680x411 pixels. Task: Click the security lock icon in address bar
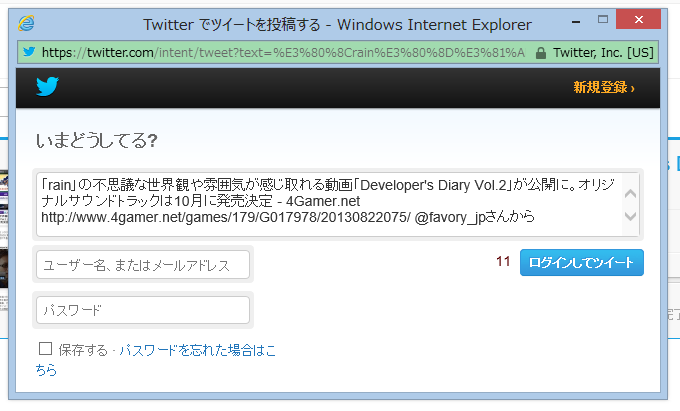541,52
